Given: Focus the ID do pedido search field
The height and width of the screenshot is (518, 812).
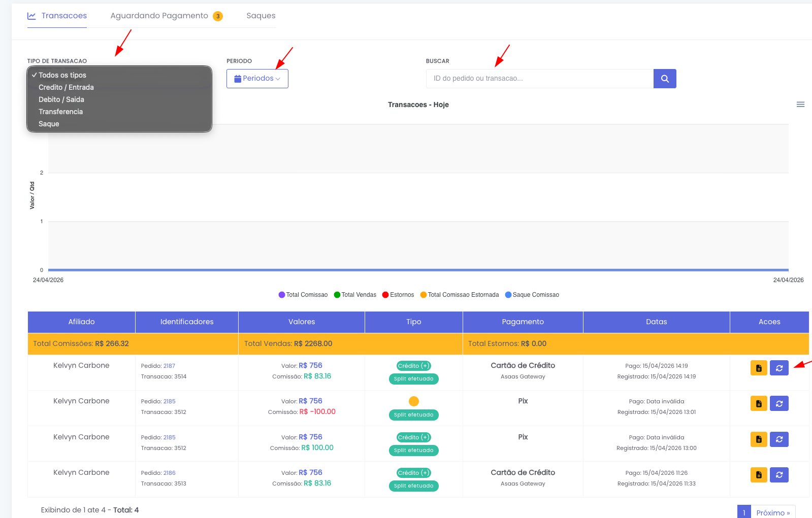Looking at the screenshot, I should pos(540,79).
